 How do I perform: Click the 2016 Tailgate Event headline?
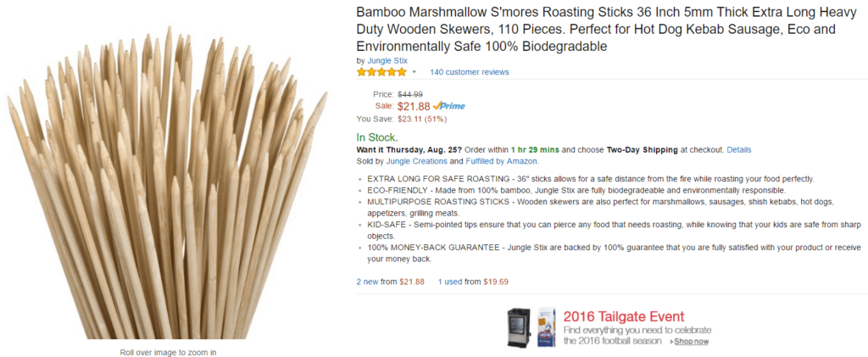click(623, 316)
